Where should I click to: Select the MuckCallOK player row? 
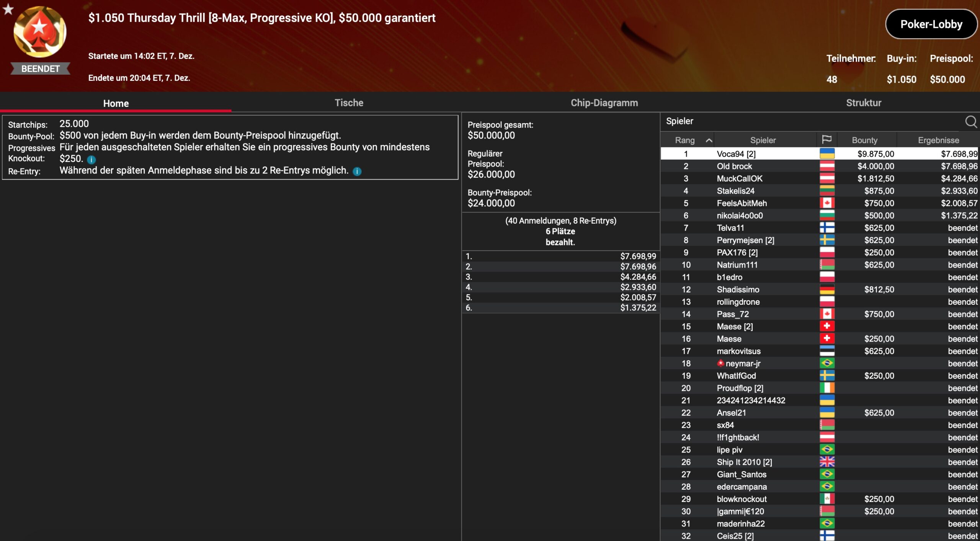pos(739,178)
